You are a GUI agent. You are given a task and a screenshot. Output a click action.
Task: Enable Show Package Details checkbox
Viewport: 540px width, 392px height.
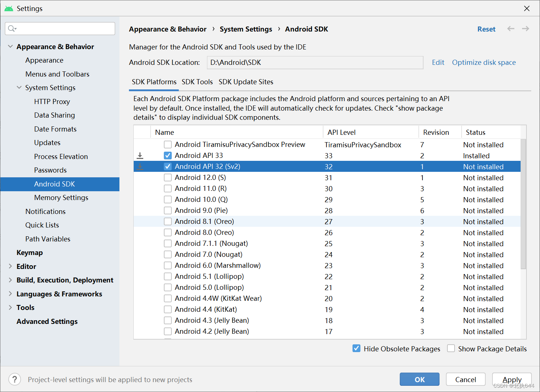451,348
